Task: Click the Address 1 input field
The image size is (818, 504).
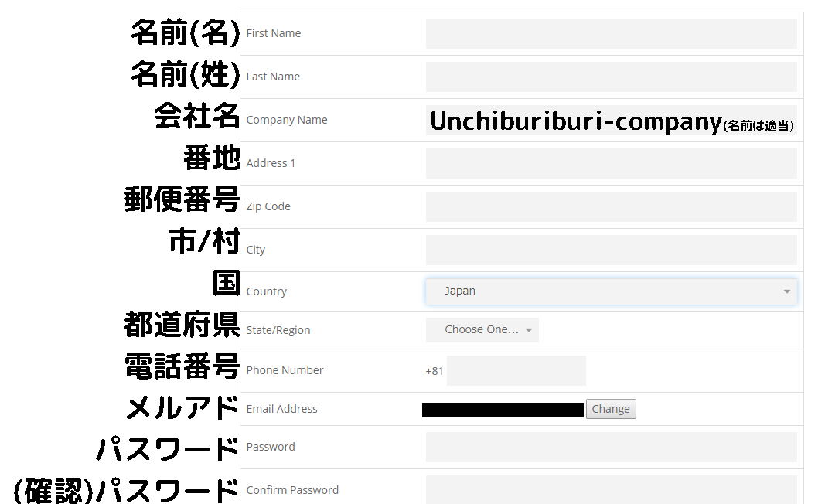Action: pyautogui.click(x=611, y=163)
